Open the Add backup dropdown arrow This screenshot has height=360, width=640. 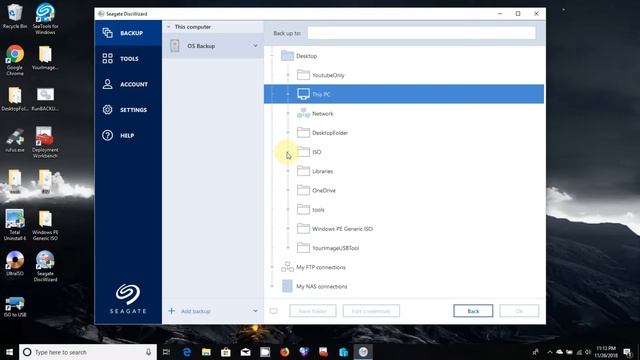tap(255, 311)
